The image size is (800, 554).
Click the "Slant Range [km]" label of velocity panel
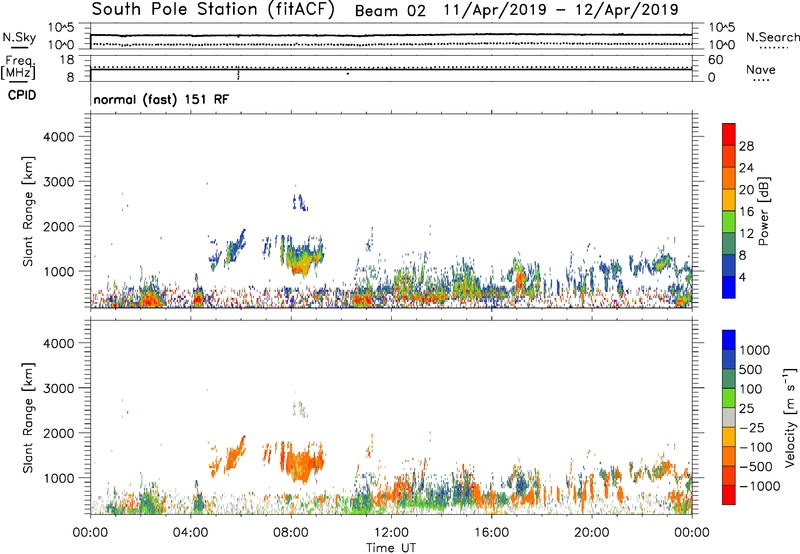(28, 418)
